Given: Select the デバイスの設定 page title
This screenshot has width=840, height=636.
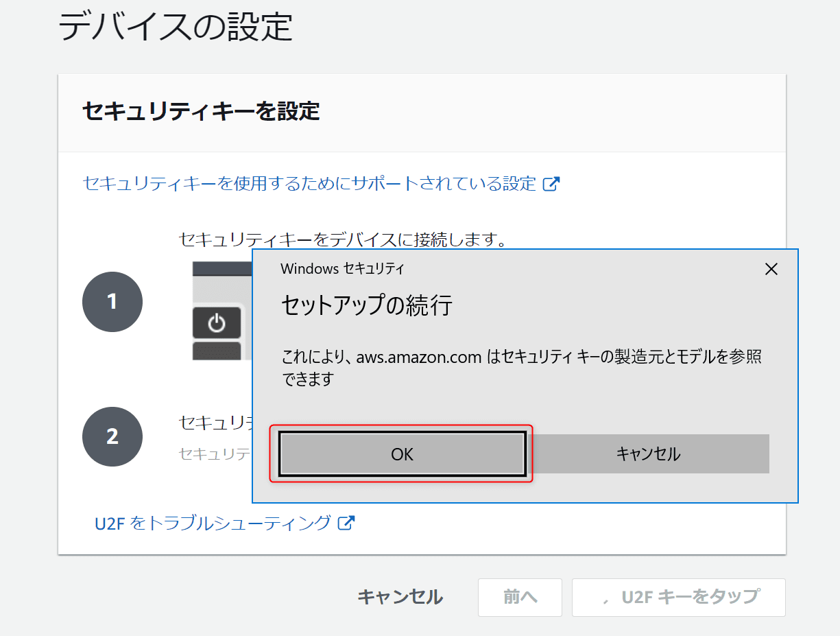Looking at the screenshot, I should point(176,27).
